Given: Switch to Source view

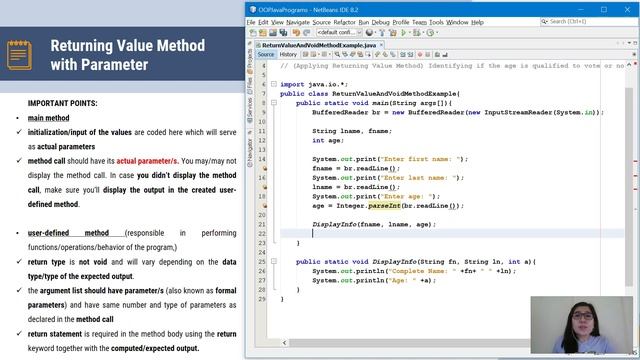Looking at the screenshot, I should pos(266,54).
